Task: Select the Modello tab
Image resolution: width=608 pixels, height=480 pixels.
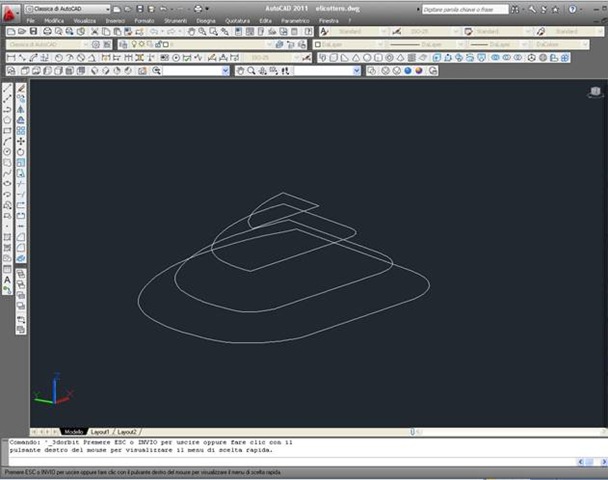Action: coord(74,431)
